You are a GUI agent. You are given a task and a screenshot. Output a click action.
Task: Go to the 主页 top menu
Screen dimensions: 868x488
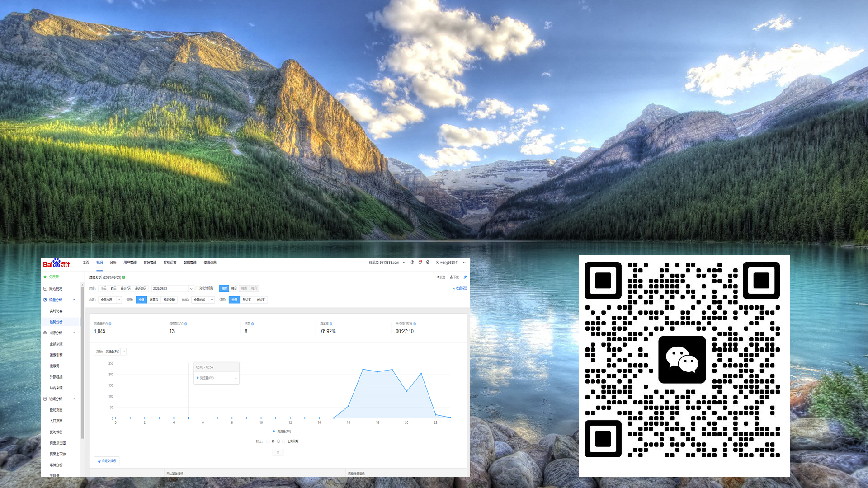tap(86, 262)
